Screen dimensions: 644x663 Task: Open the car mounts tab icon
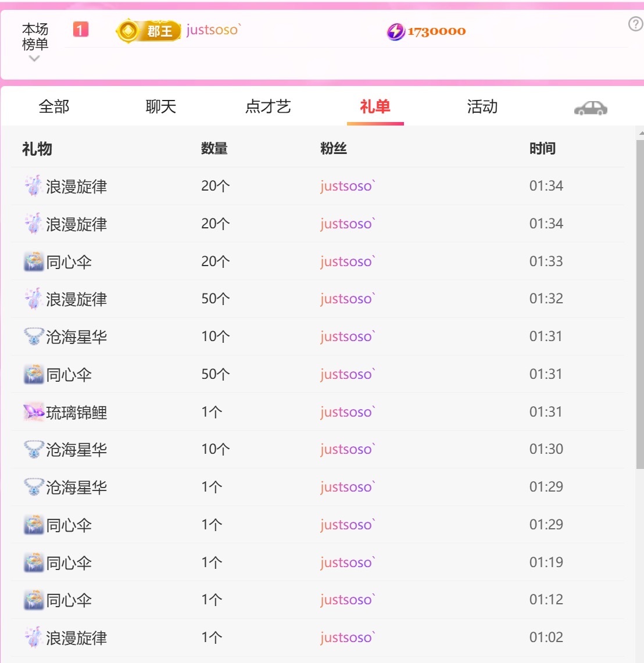(x=591, y=108)
